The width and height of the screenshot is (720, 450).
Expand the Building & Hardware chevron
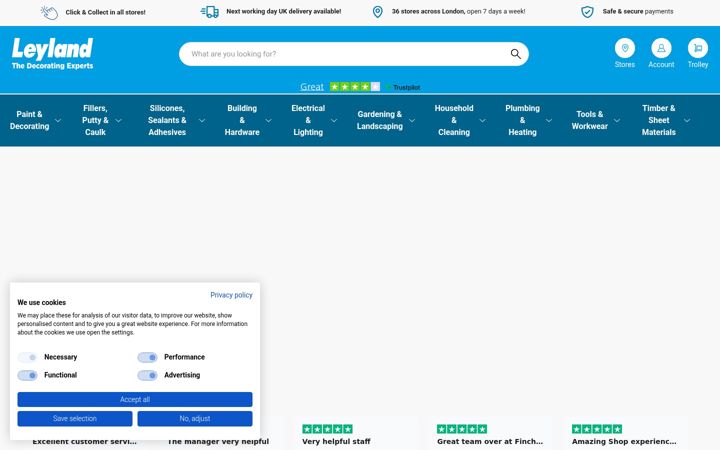(x=269, y=120)
